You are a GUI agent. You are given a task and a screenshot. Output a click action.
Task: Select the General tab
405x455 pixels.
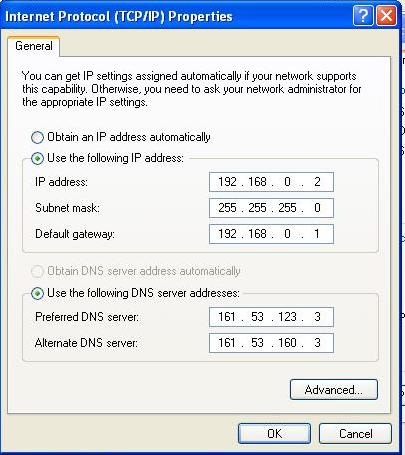[34, 46]
